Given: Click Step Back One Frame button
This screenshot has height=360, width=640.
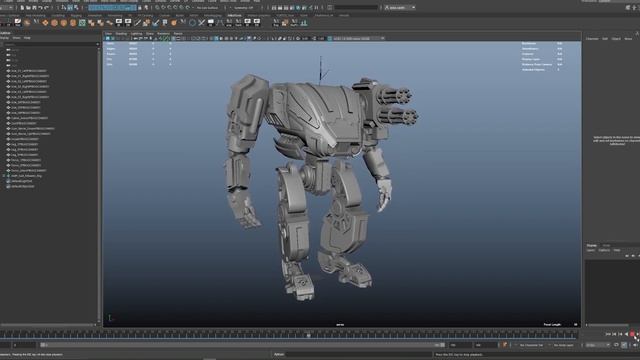Looking at the screenshot, I should 620,334.
